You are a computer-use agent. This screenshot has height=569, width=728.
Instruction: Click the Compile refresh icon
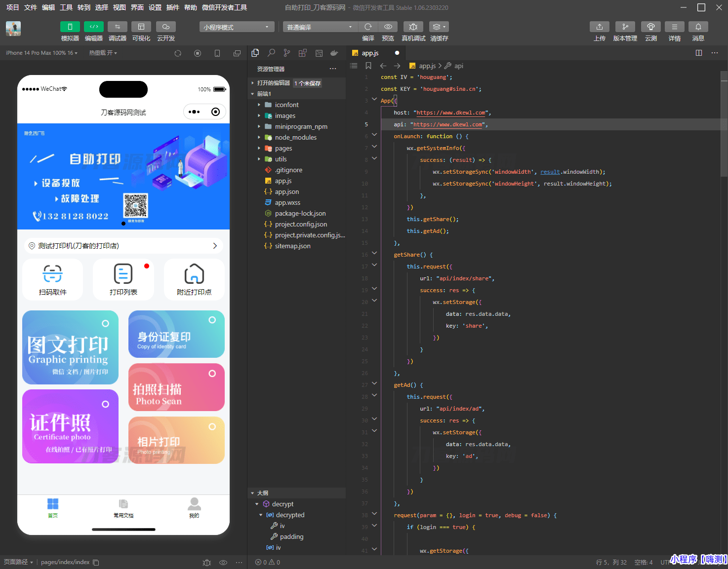click(x=368, y=27)
